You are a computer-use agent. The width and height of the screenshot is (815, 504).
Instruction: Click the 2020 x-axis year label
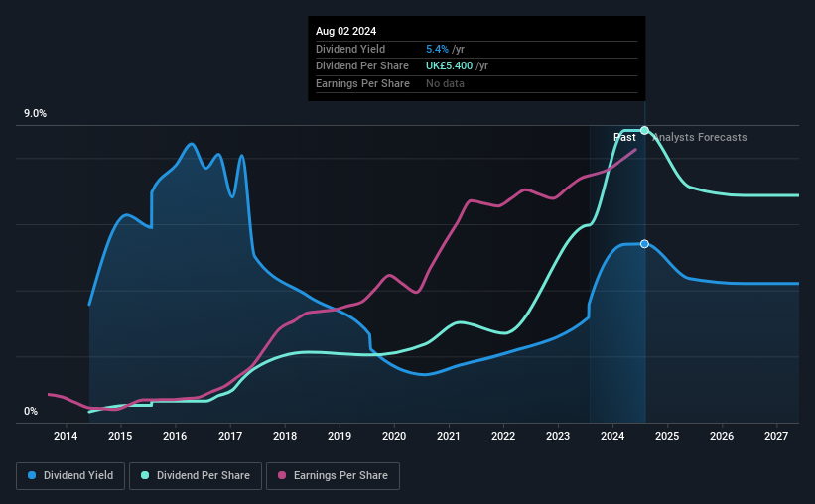(x=394, y=436)
